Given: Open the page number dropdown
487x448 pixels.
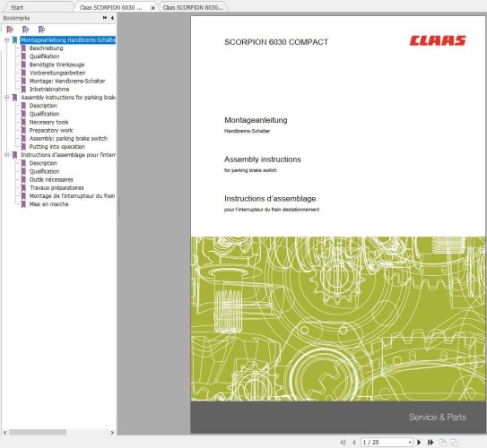Looking at the screenshot, I should [x=410, y=442].
